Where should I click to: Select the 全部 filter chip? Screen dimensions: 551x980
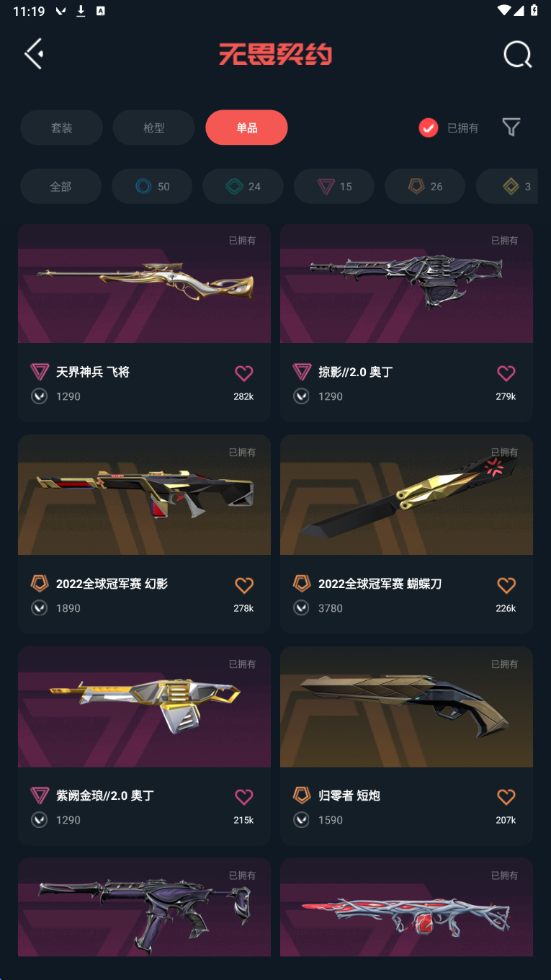point(61,187)
